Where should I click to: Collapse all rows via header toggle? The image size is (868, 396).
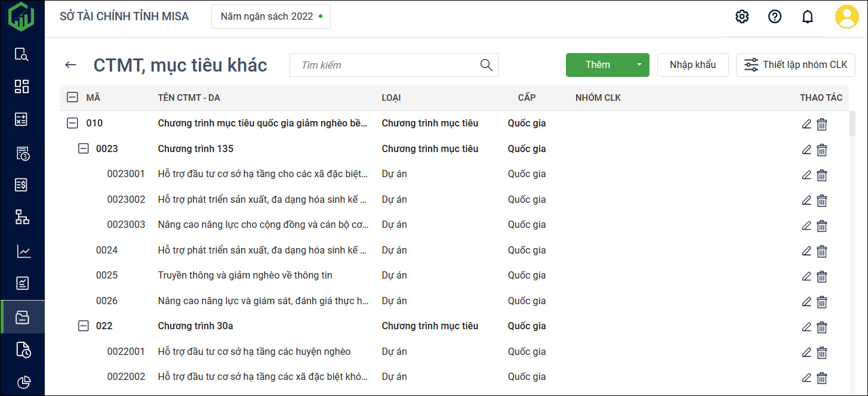(72, 97)
